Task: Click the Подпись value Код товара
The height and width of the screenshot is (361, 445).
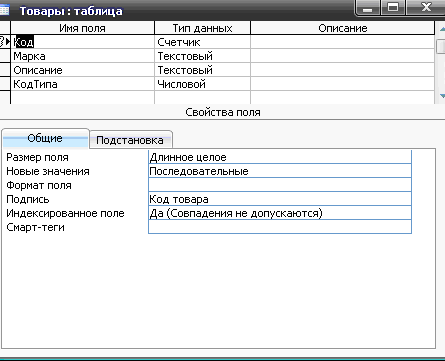Action: pyautogui.click(x=280, y=199)
